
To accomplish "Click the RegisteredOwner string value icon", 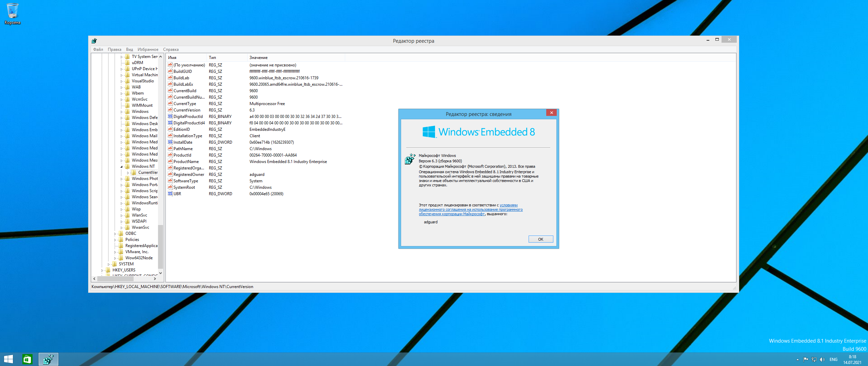I will pos(170,174).
